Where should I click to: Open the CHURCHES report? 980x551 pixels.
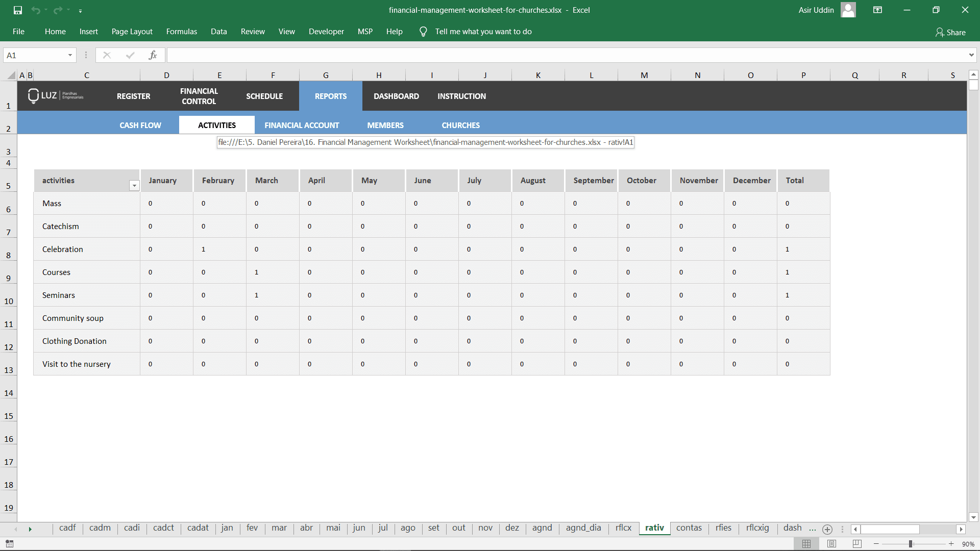pos(461,125)
